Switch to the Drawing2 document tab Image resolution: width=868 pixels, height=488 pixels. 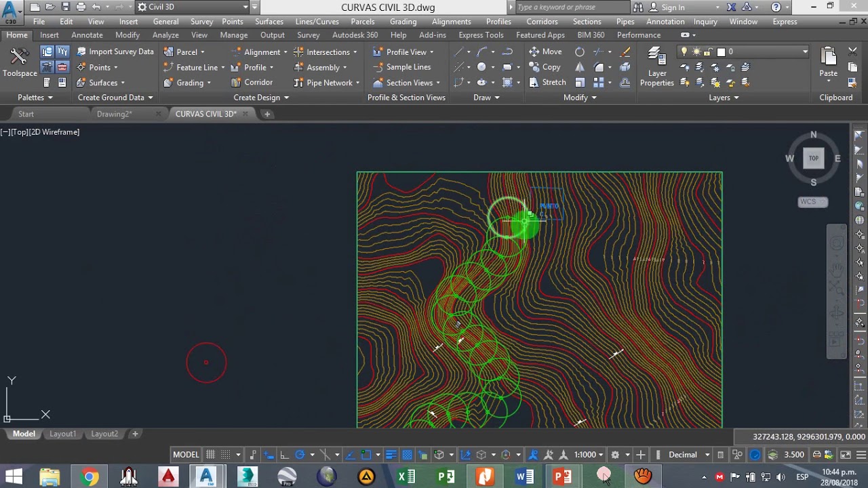point(114,114)
